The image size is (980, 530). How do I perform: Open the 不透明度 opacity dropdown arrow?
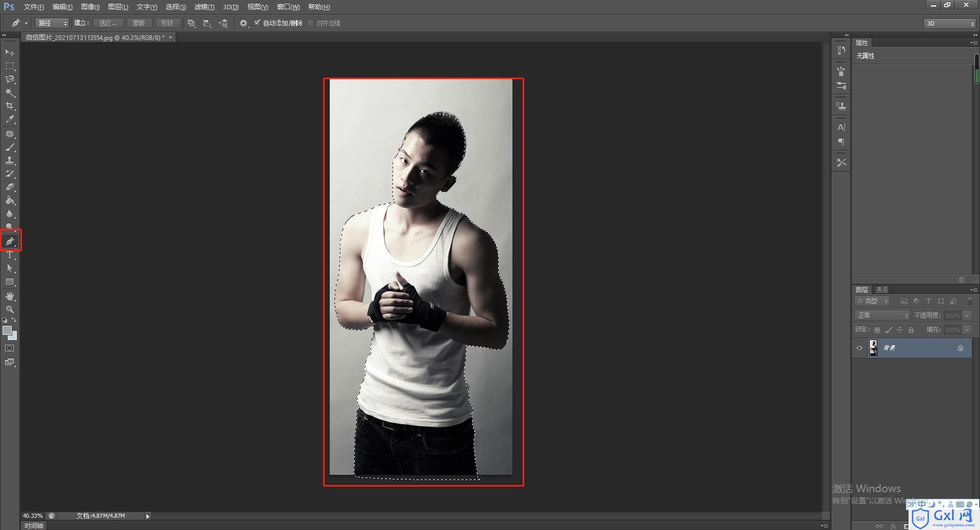(x=967, y=316)
